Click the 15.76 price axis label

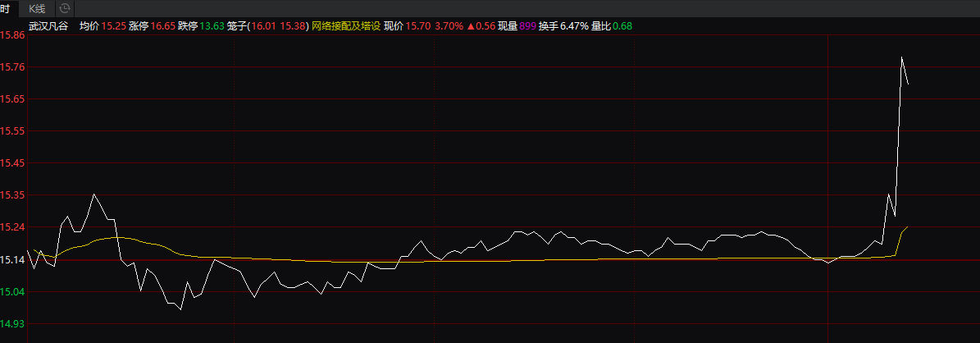click(x=12, y=67)
